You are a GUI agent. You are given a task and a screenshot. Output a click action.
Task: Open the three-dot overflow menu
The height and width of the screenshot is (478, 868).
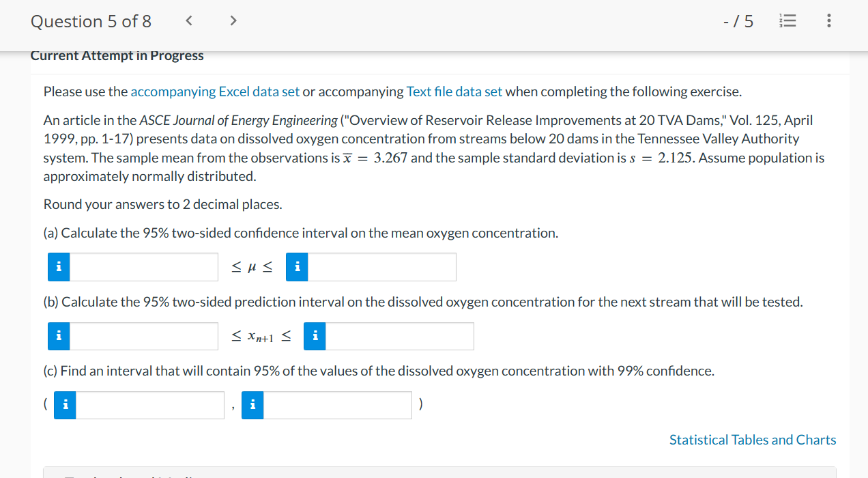(828, 20)
